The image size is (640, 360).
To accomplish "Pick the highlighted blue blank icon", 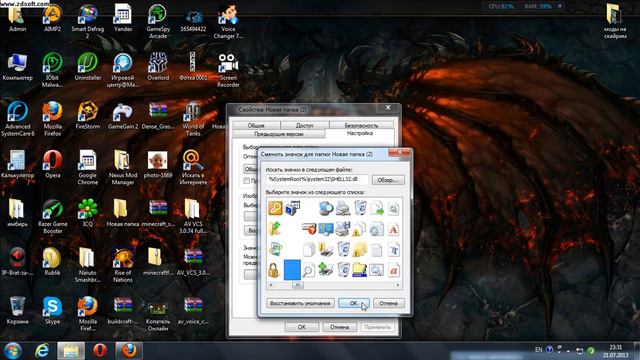I will point(292,270).
